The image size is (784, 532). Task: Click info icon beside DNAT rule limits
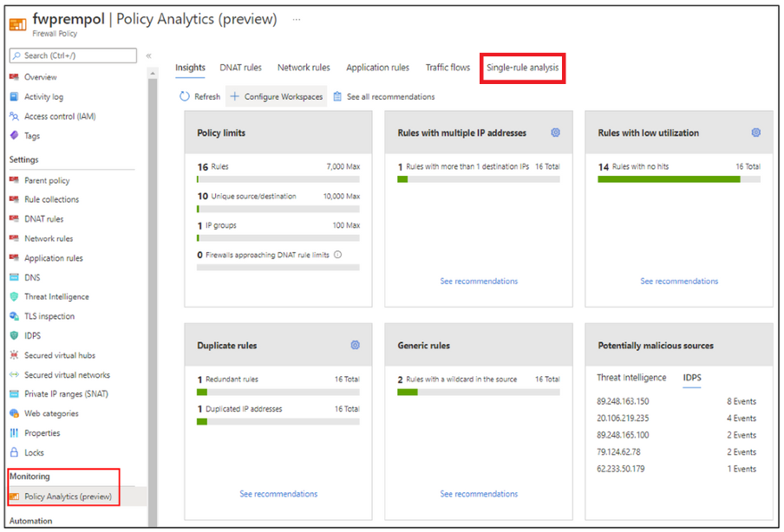338,255
